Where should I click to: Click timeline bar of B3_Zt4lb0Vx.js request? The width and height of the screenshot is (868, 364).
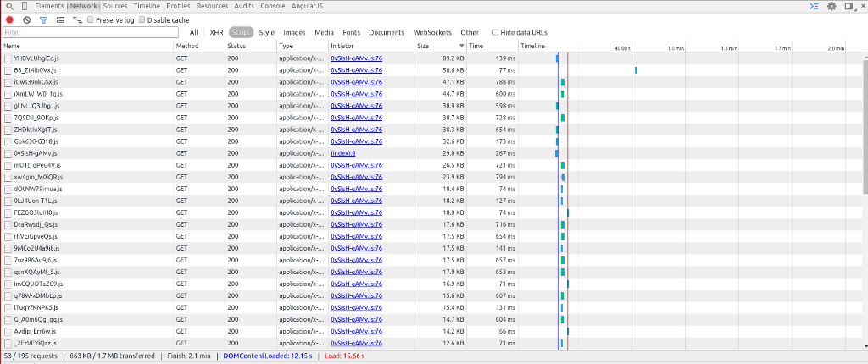(x=636, y=70)
